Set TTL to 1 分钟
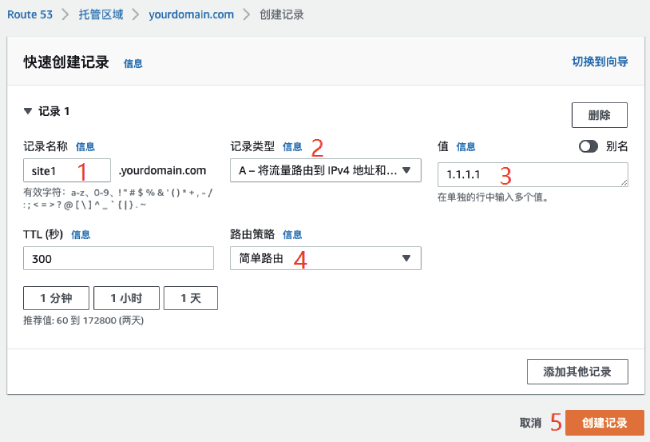650x442 pixels. (55, 298)
